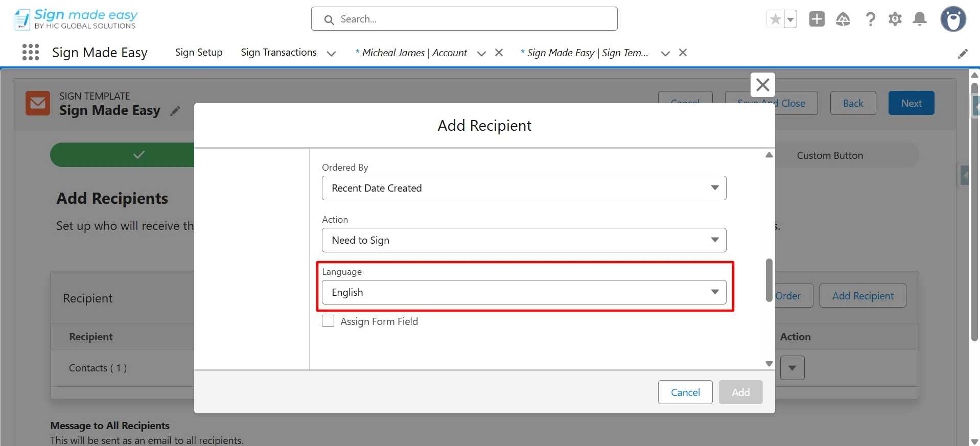
Task: Click the Back button on the template page
Action: [853, 103]
